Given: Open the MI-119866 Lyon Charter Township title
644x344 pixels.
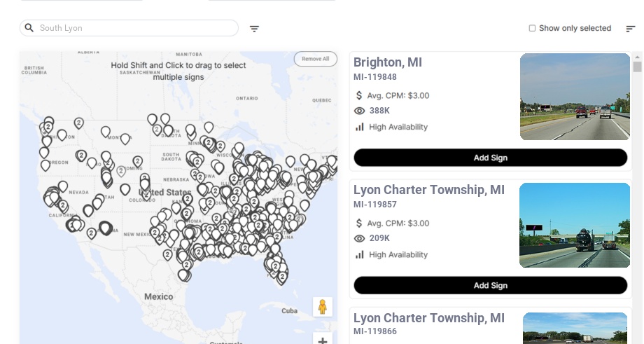Looking at the screenshot, I should click(x=428, y=318).
